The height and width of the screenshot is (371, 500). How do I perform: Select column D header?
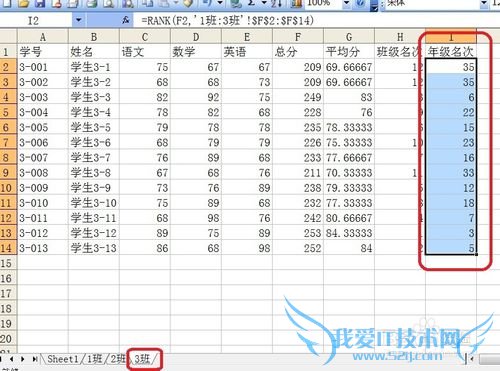click(x=196, y=37)
